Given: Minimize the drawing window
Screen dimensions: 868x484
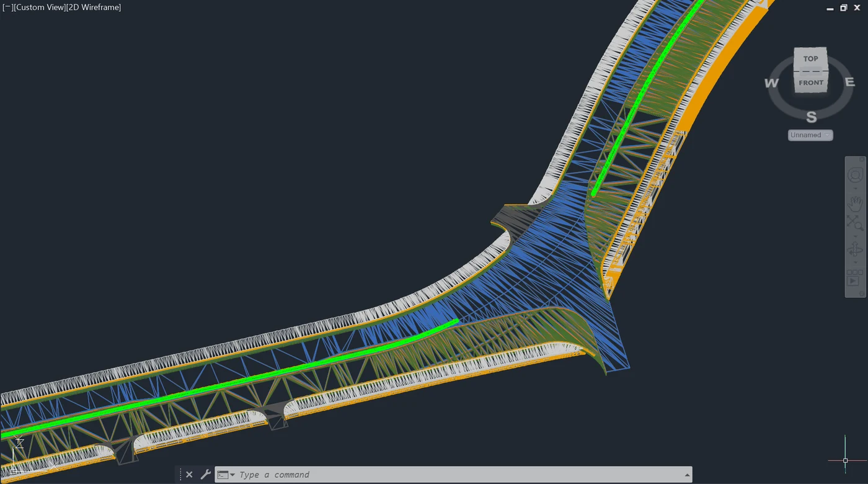Looking at the screenshot, I should tap(830, 8).
